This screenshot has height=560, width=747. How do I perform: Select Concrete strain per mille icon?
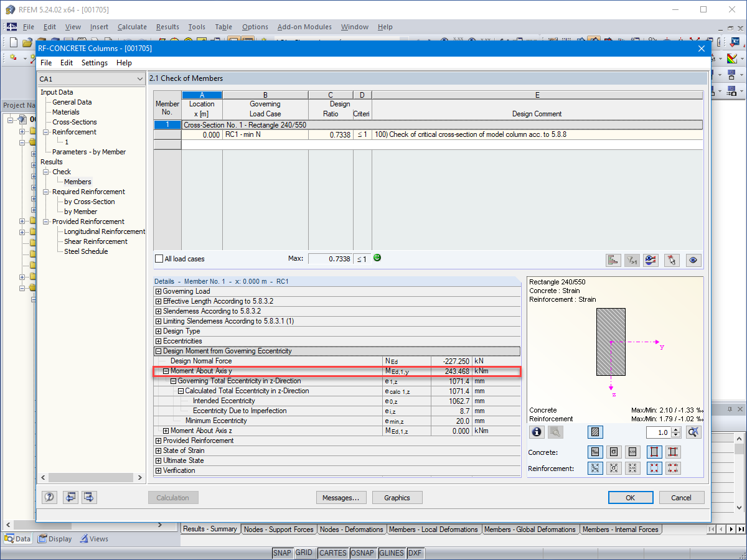595,452
